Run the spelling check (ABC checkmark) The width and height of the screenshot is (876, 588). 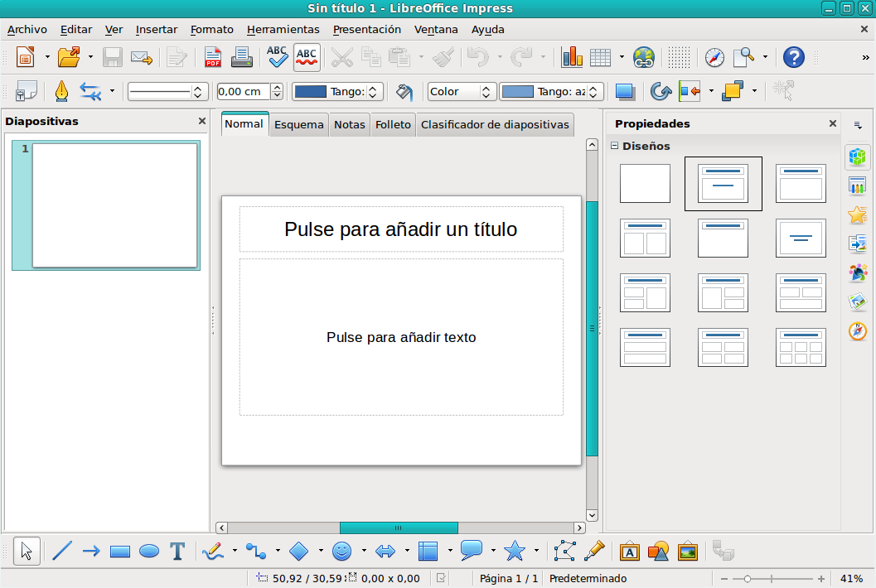point(277,57)
